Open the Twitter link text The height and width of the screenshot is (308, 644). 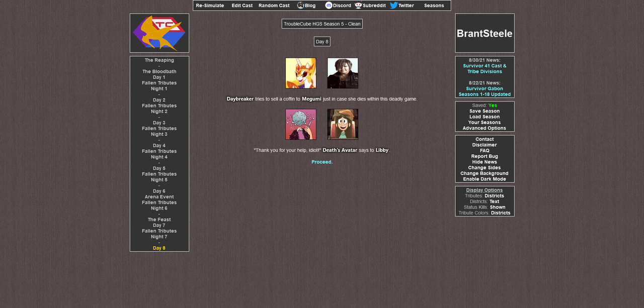coord(406,6)
